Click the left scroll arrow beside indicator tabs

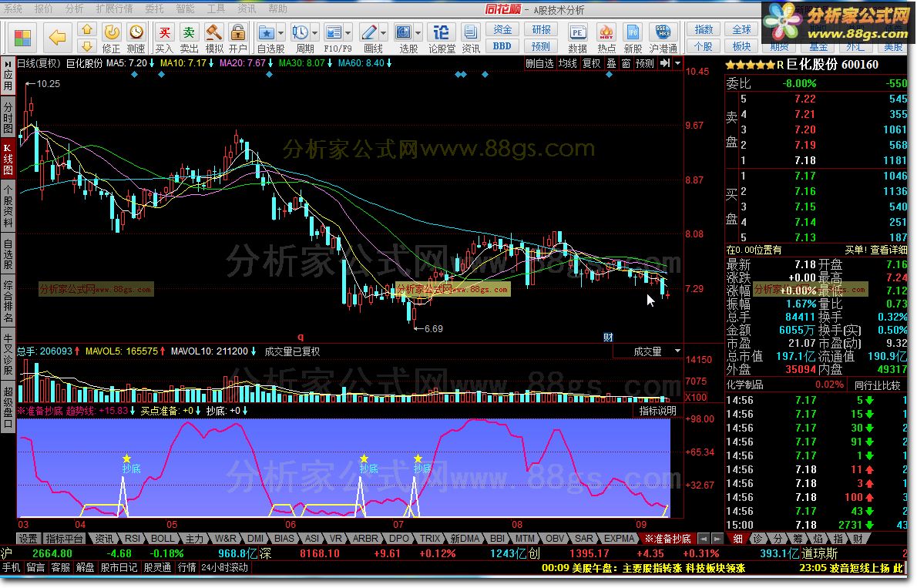[704, 538]
